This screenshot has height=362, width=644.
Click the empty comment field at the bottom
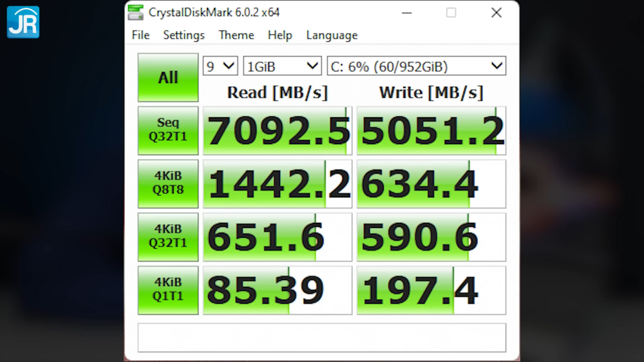click(322, 338)
